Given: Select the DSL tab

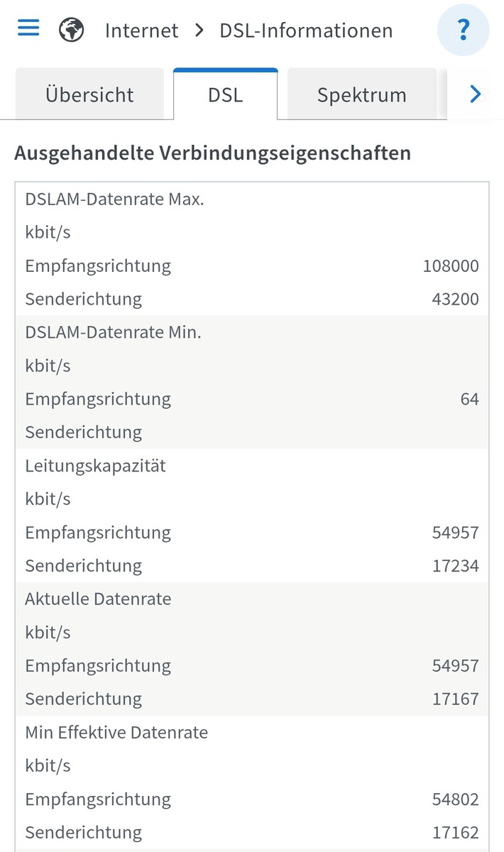Looking at the screenshot, I should click(225, 94).
